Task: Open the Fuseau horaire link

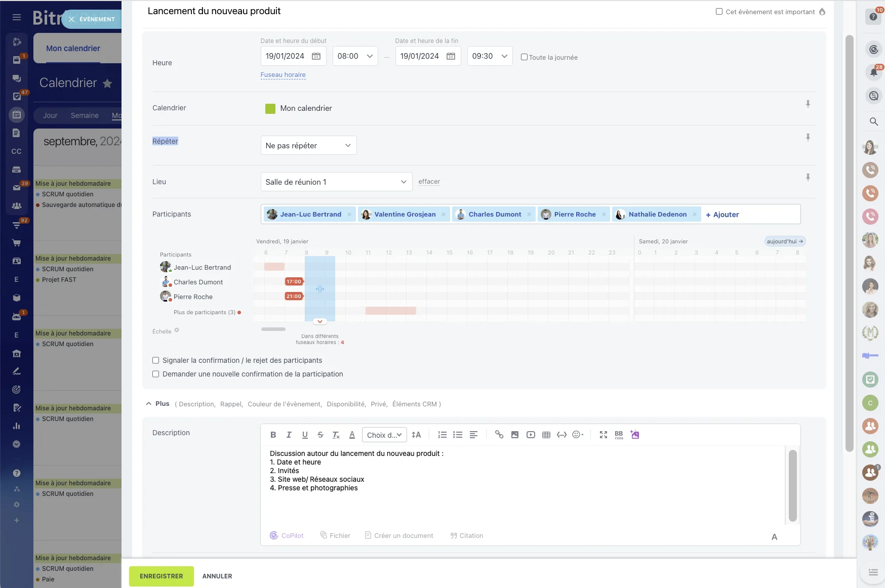Action: click(283, 74)
